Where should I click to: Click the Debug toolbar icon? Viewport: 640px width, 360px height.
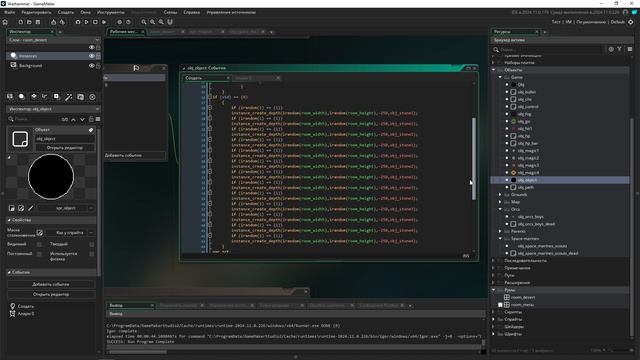tap(78, 22)
